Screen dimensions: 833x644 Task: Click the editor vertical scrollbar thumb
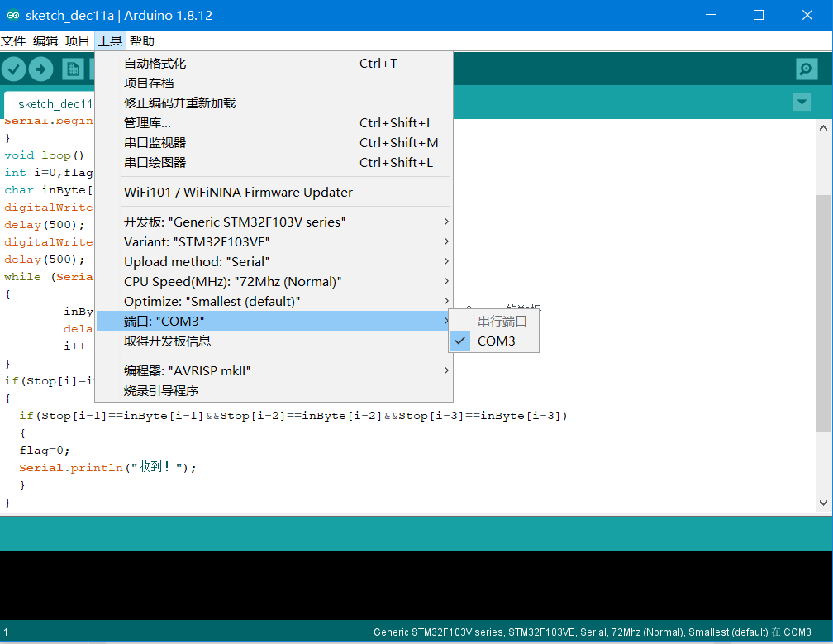pyautogui.click(x=823, y=313)
